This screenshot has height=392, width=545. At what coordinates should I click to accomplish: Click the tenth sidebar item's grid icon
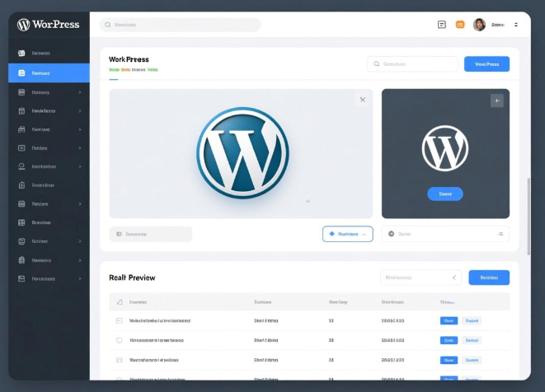(x=21, y=222)
